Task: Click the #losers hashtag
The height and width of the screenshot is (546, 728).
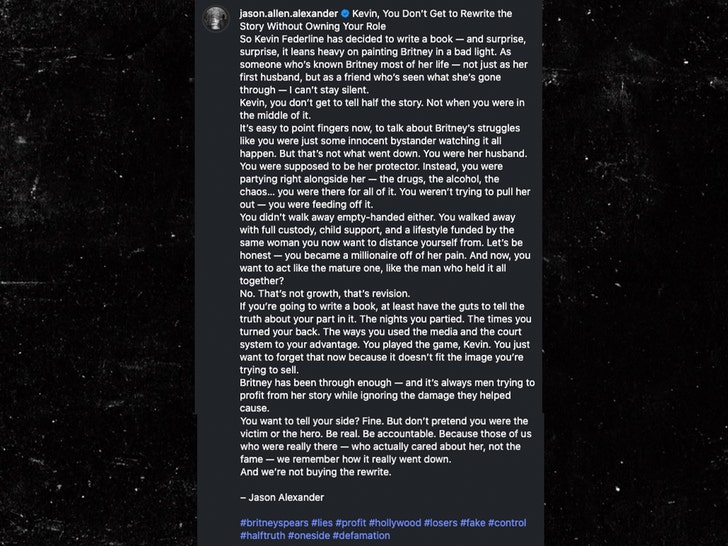Action: click(x=441, y=523)
